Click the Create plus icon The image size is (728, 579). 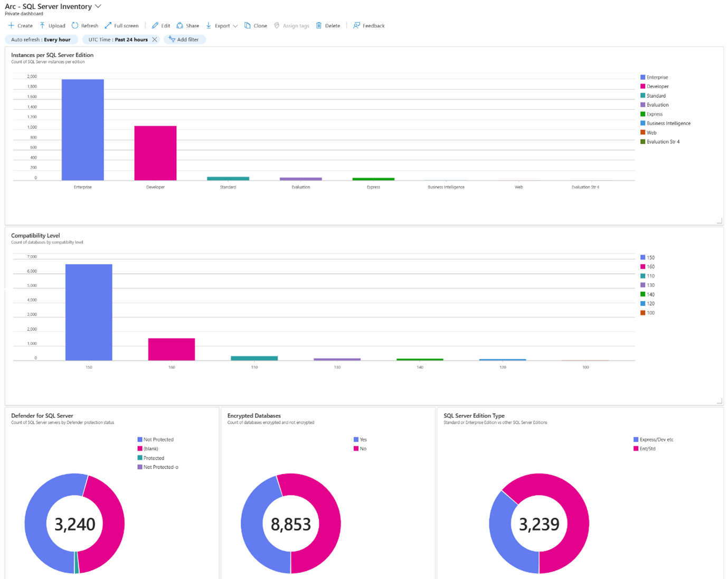pos(11,25)
